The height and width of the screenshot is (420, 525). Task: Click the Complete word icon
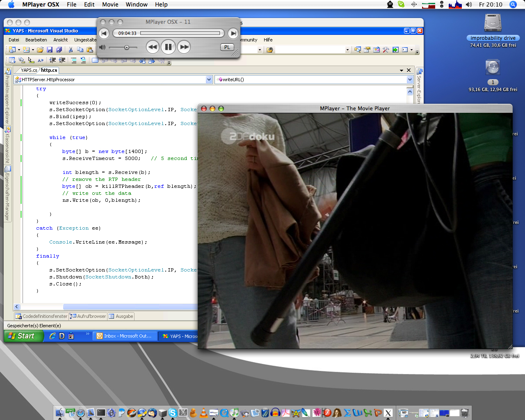pos(41,60)
